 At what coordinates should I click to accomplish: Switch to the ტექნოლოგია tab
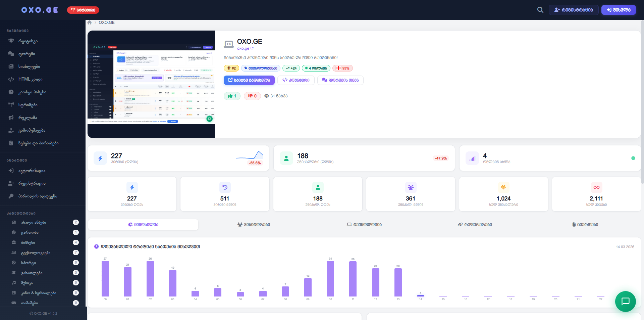(364, 225)
